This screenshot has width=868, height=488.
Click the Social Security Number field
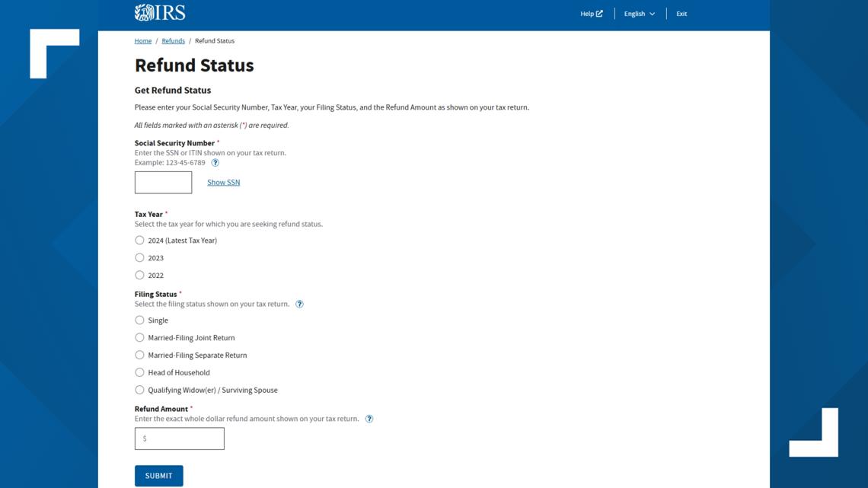pos(163,183)
